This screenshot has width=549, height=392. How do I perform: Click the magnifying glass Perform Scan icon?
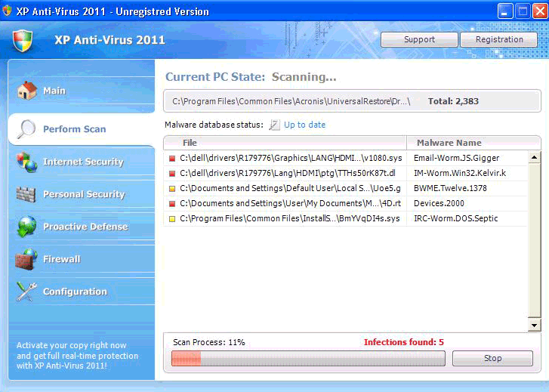pos(27,129)
